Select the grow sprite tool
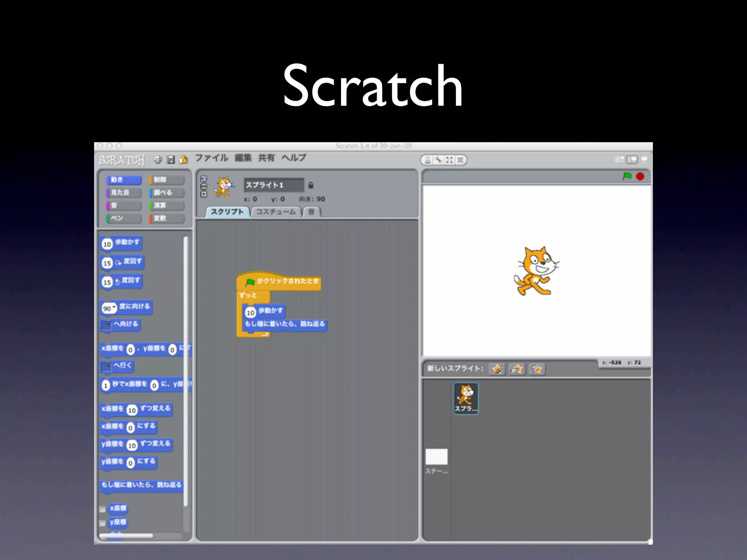This screenshot has height=560, width=747. point(449,160)
